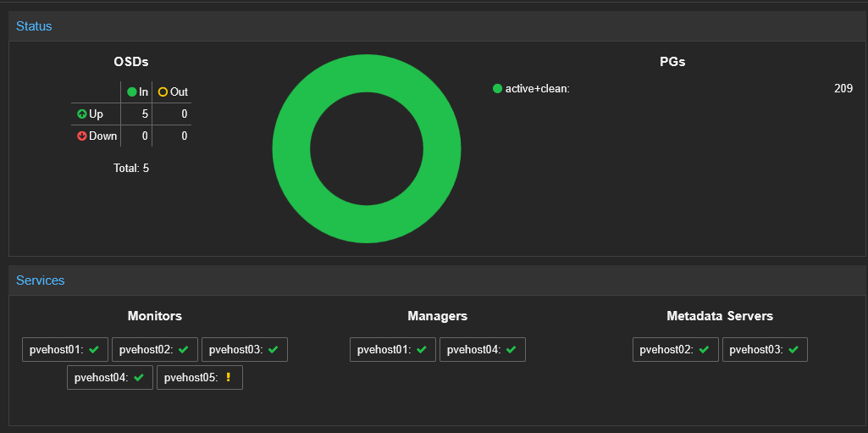
Task: Click the yellow Out status ring
Action: (163, 92)
